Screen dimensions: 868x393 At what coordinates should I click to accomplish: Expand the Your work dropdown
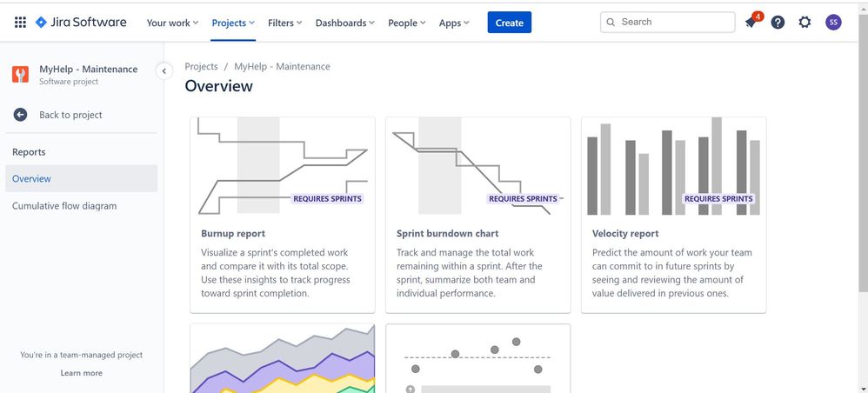point(172,23)
